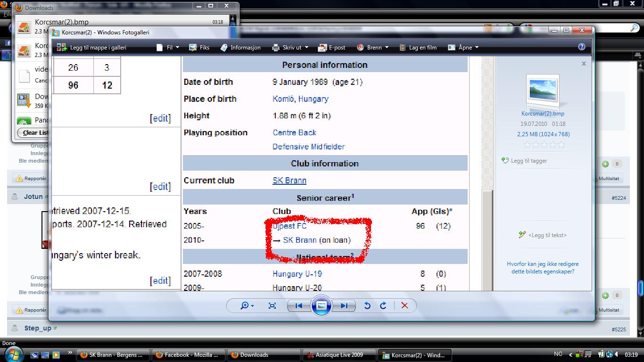Screen dimensions: 644x362
Task: Click the green plus icon above post #5224
Action: tap(605, 164)
